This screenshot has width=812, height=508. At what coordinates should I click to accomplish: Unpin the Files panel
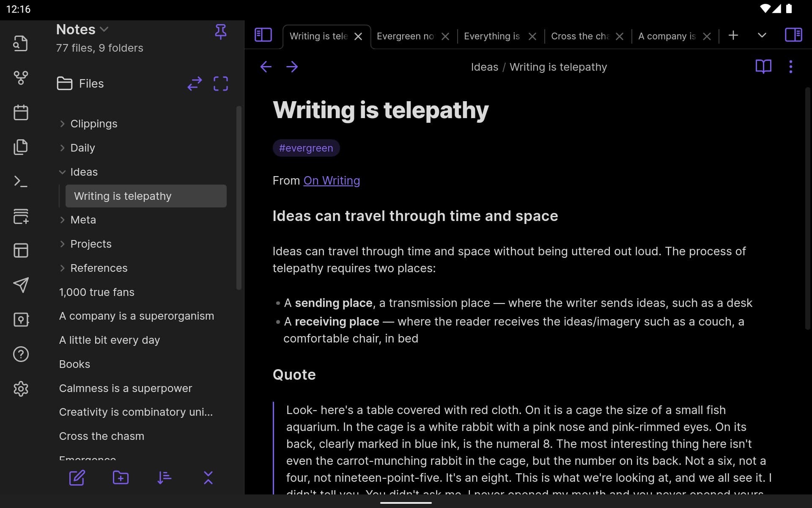(x=221, y=31)
